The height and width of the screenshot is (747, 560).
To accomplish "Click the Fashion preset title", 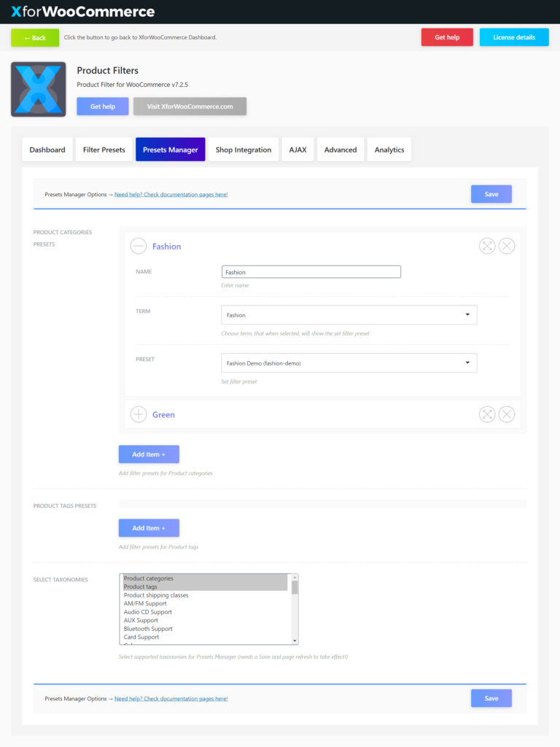I will pos(167,247).
